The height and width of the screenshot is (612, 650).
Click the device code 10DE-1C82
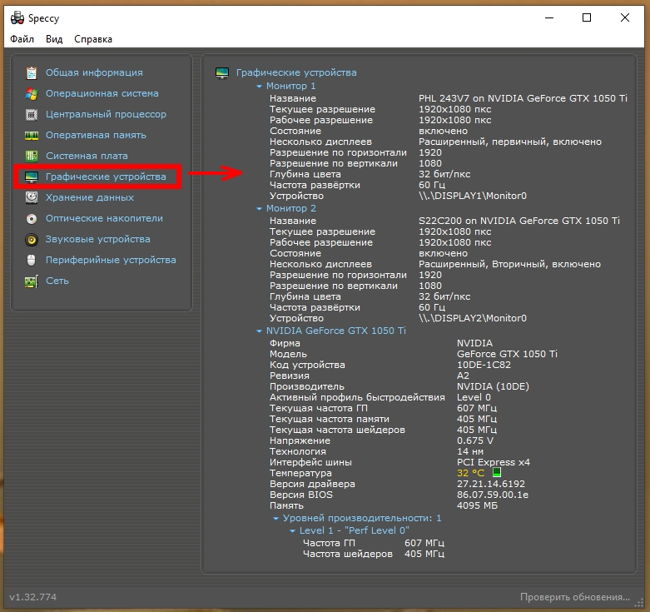coord(484,365)
